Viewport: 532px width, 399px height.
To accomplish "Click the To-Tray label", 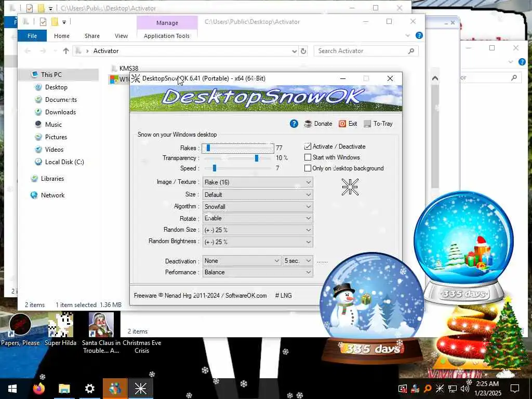I will click(383, 124).
